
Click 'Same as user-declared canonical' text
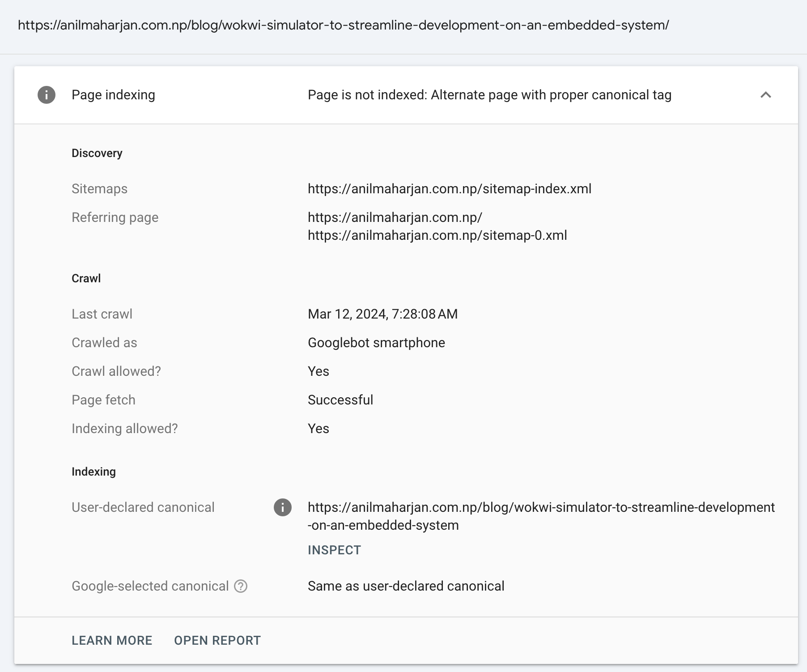(406, 586)
